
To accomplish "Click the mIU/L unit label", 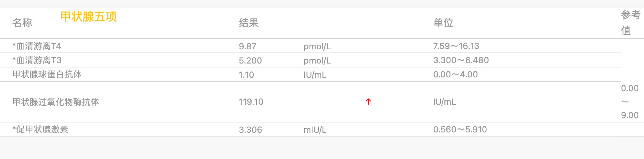I will click(315, 130).
